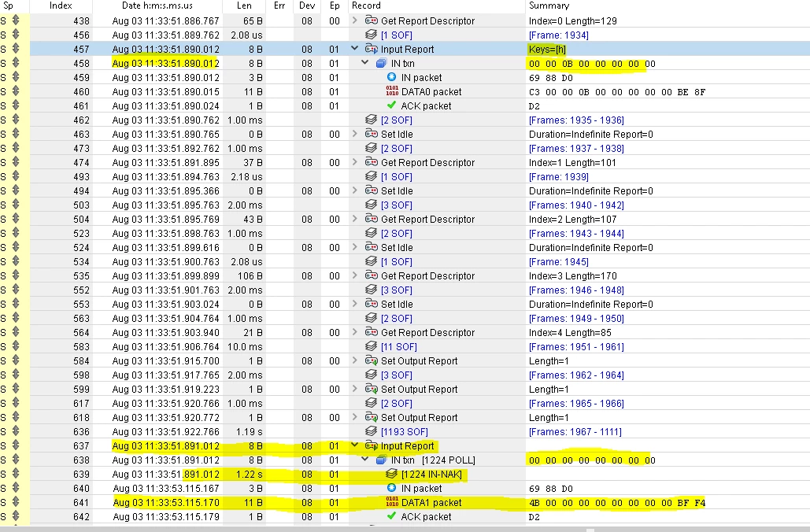Click [1193 SOF] stack icon row 636
The height and width of the screenshot is (532, 810).
372,431
